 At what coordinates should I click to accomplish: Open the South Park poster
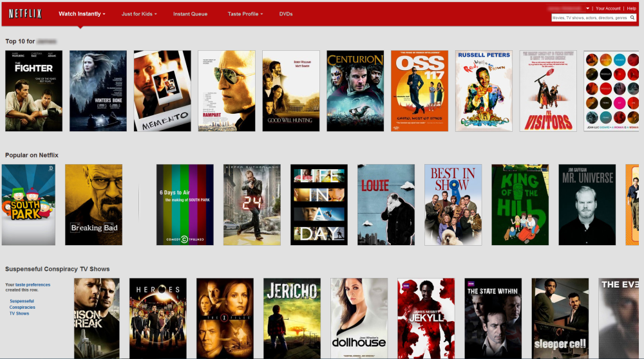pos(28,205)
